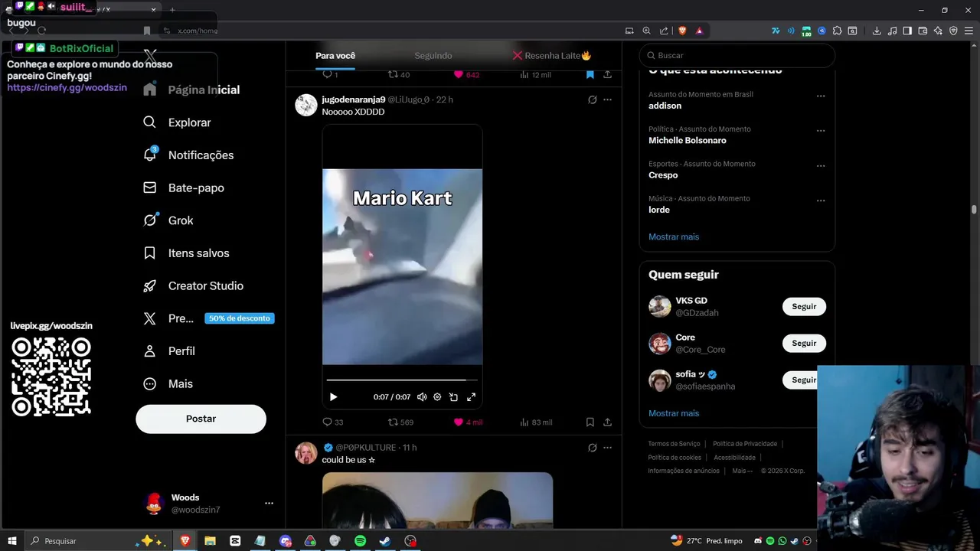Open the browser downloads icon

pos(877,31)
